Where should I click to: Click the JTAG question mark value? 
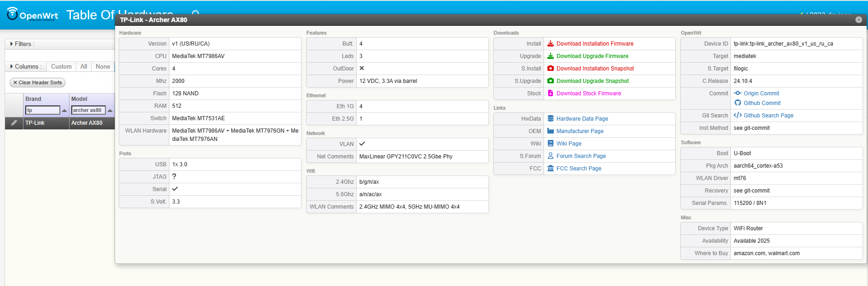pos(174,176)
